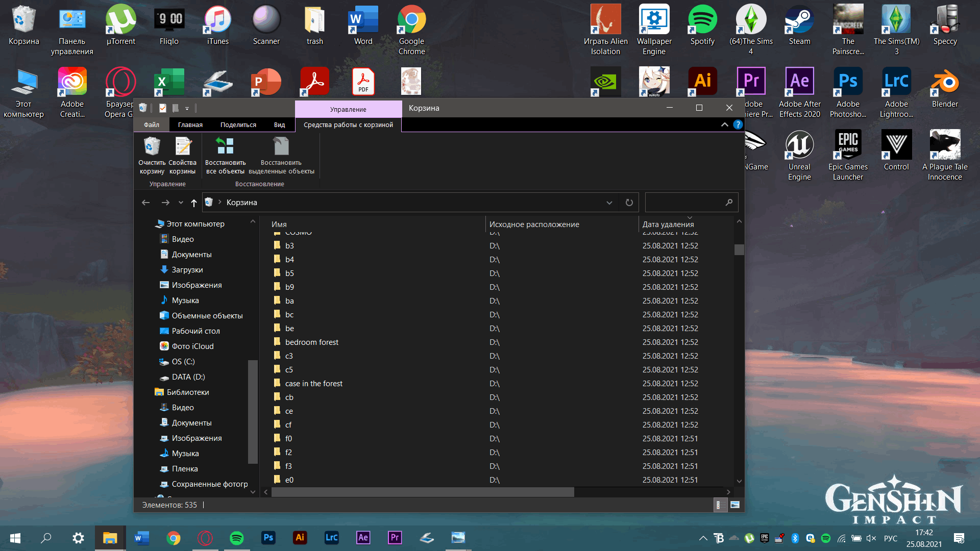Open Speccy desktop shortcut
This screenshot has width=980, height=551.
point(945,26)
